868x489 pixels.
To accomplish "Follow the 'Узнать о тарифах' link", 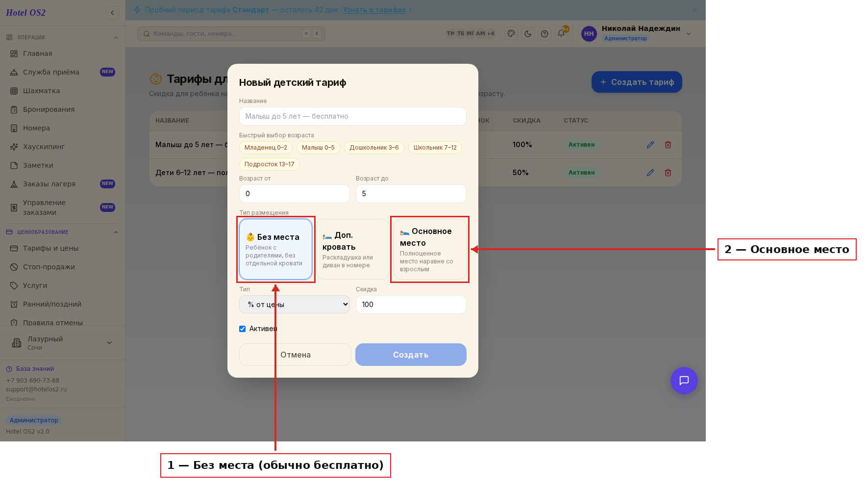I will [x=374, y=10].
